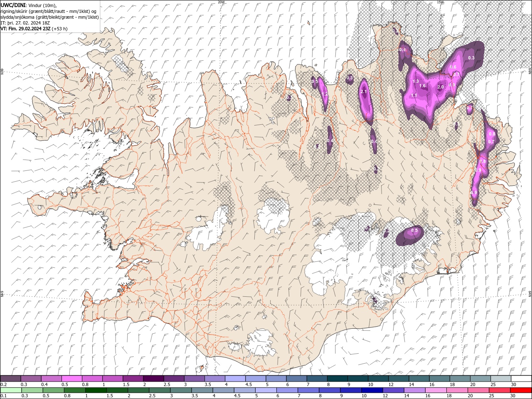The width and height of the screenshot is (532, 399).
Task: Click the 'rigning/skúrir' legend description line
Action: click(x=49, y=11)
